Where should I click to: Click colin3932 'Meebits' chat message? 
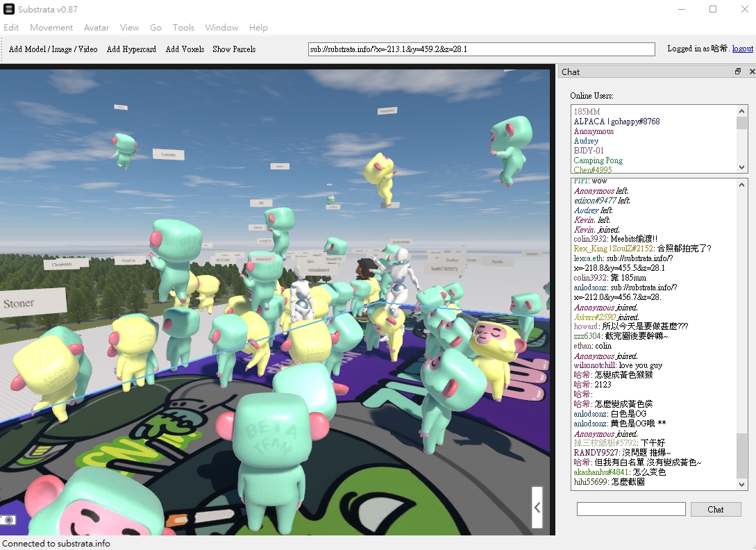click(x=615, y=239)
